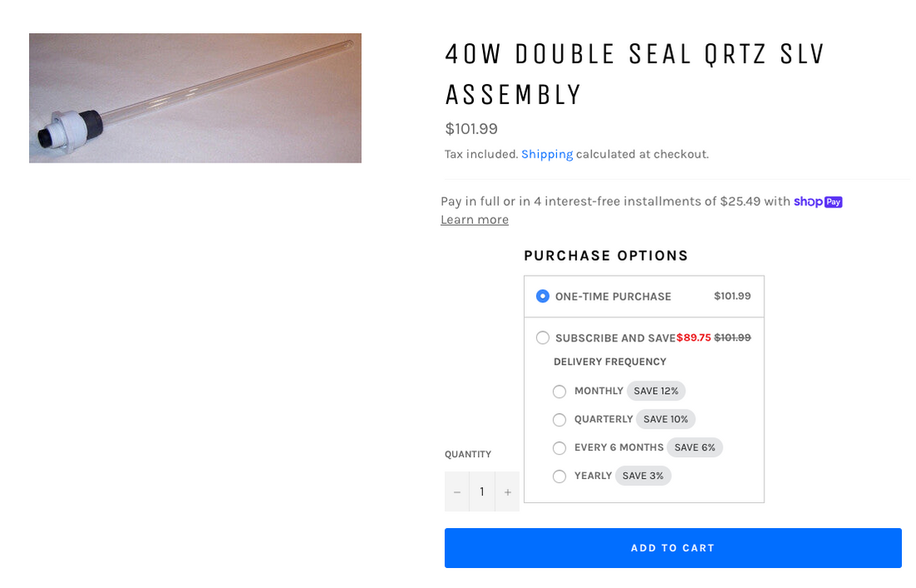
Task: Click Learn more about installments
Action: (x=475, y=220)
